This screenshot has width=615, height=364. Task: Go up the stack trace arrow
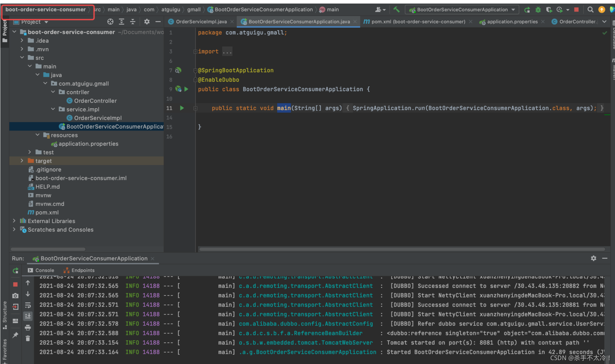(x=28, y=283)
